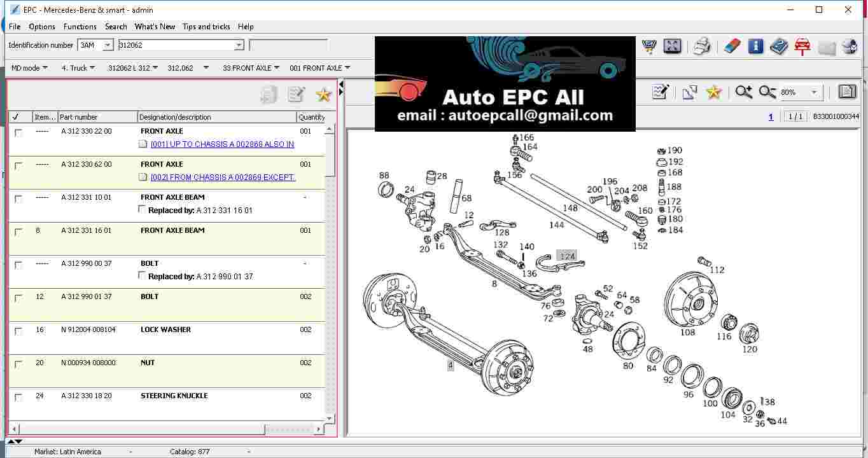Open the Search menu
This screenshot has height=458, width=868.
coord(116,27)
